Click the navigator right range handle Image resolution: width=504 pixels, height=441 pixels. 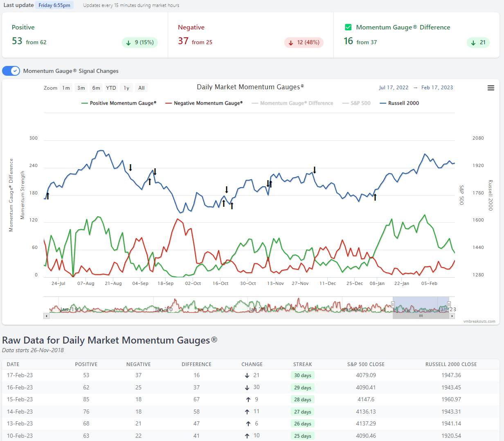(449, 304)
